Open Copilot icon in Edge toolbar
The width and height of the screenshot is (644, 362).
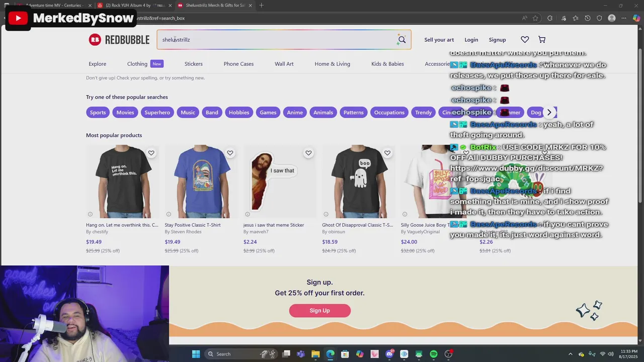click(x=636, y=18)
